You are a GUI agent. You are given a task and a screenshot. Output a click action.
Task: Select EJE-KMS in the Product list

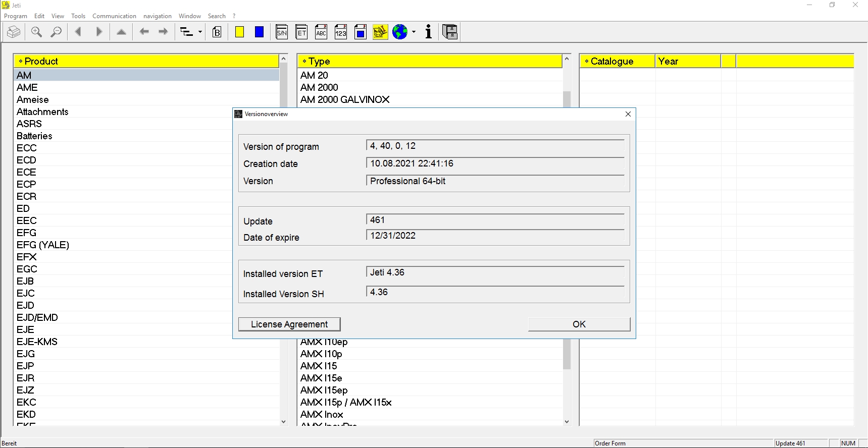[146, 342]
